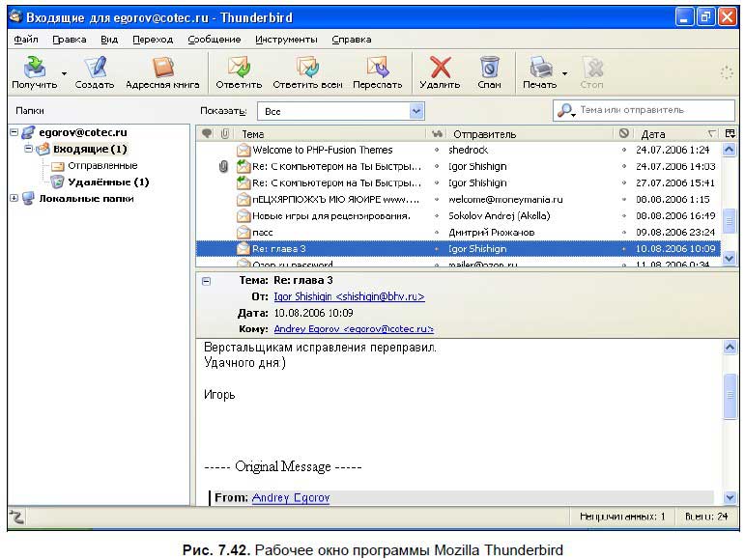The image size is (745, 560).
Task: Click sender link Igor Shishigin in header
Action: [x=349, y=296]
